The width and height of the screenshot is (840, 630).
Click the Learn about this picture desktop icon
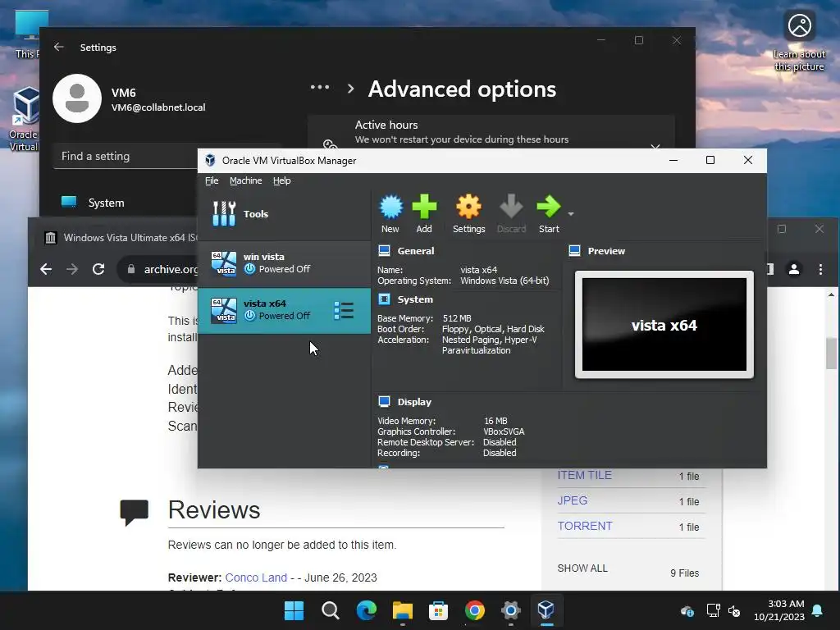[x=799, y=42]
